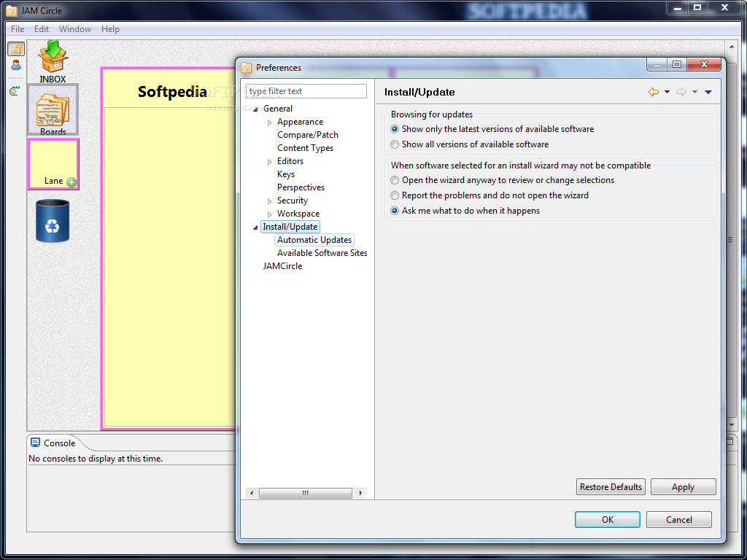Click the Console monitor icon
The image size is (747, 560).
[x=35, y=443]
